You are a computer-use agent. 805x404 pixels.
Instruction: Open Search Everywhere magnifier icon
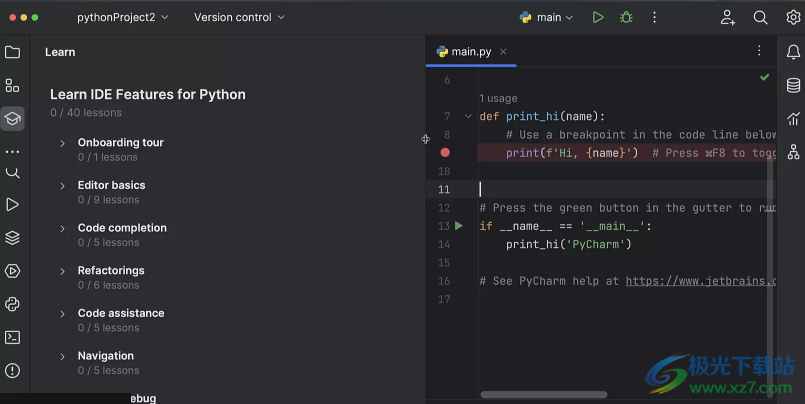coord(760,17)
